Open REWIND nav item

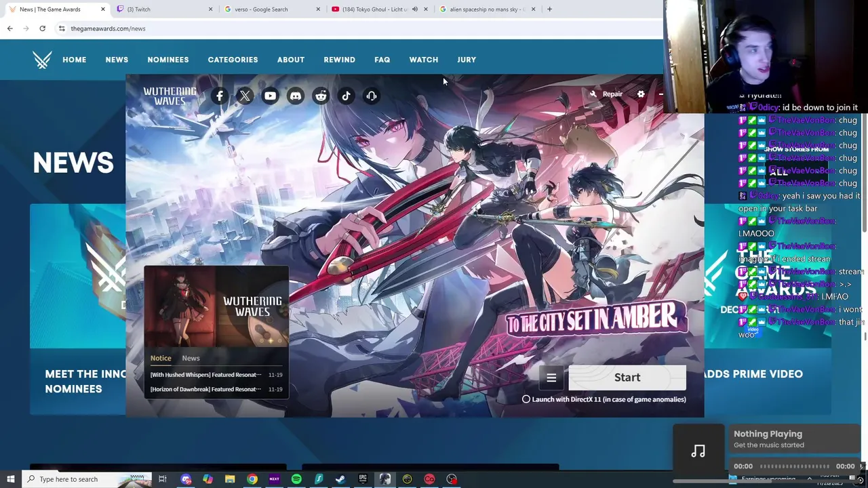point(339,60)
